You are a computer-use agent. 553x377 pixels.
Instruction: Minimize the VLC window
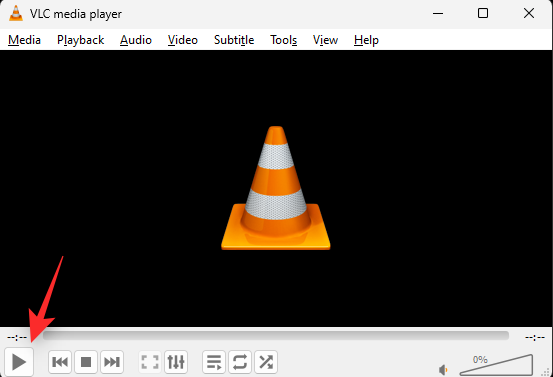pos(438,13)
